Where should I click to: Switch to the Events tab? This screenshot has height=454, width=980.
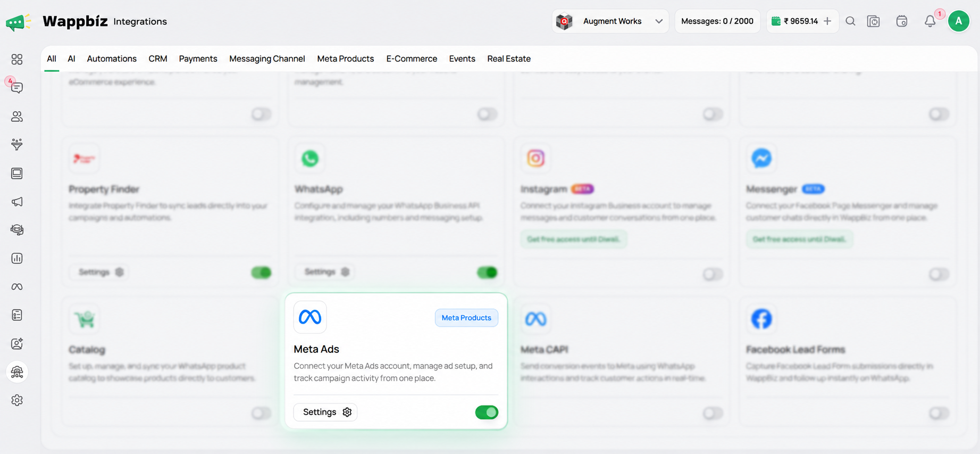tap(462, 59)
